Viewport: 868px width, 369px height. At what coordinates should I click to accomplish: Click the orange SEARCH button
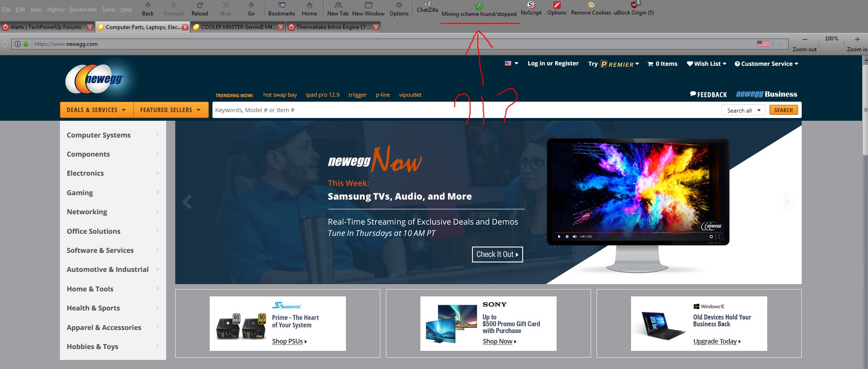point(784,110)
